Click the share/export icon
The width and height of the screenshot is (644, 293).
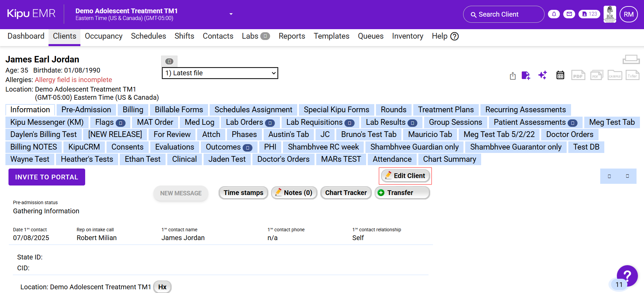[513, 76]
